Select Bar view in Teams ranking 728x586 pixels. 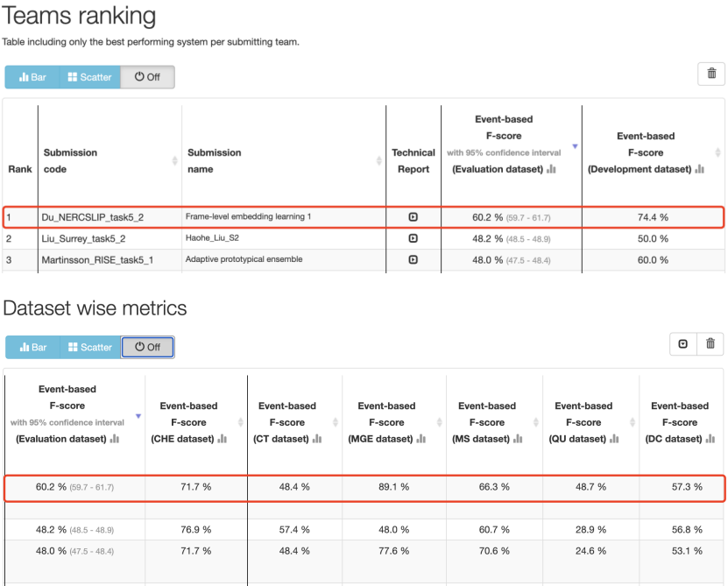coord(32,77)
